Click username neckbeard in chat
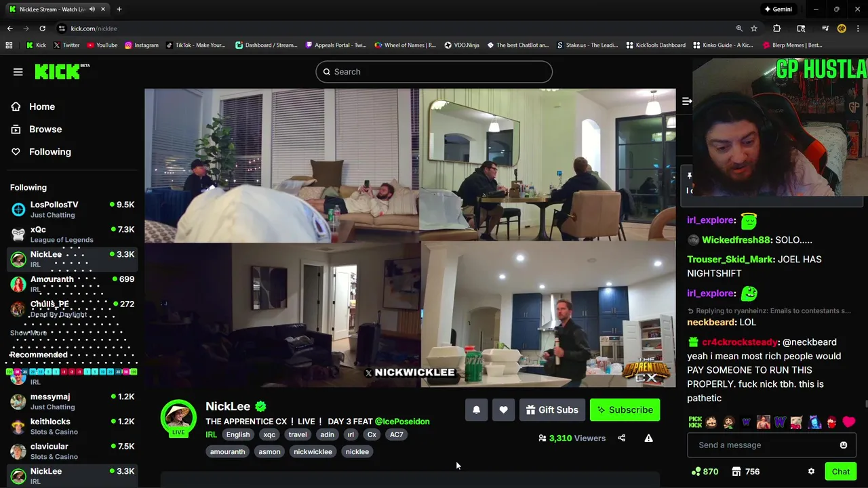This screenshot has height=488, width=868. point(711,322)
